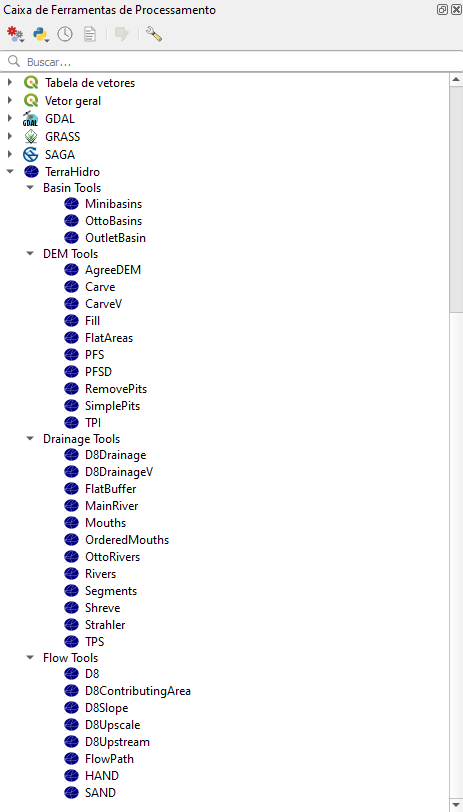
Task: Expand the Vetor geral group
Action: (x=9, y=100)
